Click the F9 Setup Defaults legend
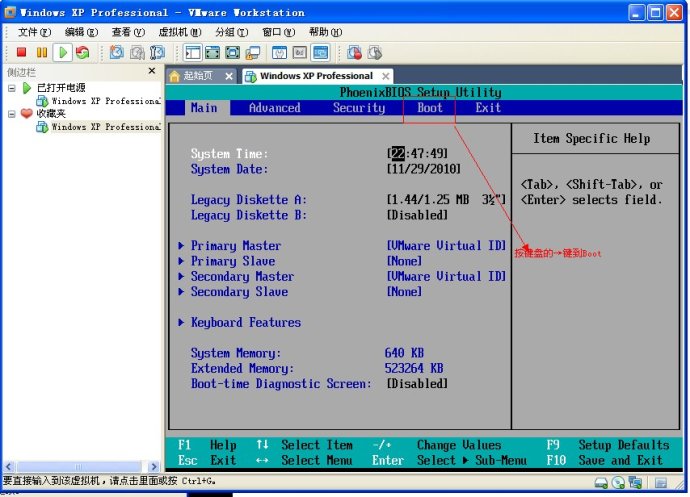690x497 pixels. point(608,445)
